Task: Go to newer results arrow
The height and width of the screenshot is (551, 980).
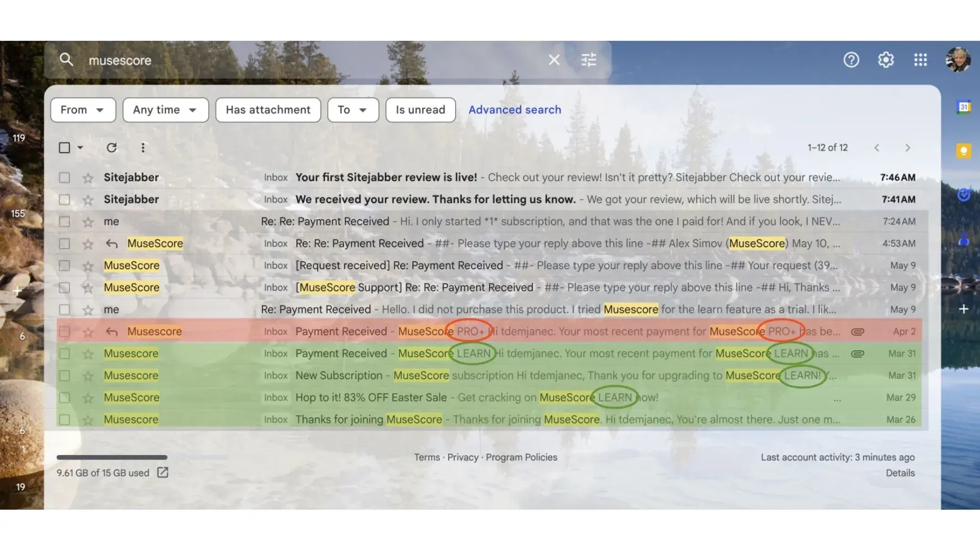Action: 876,148
